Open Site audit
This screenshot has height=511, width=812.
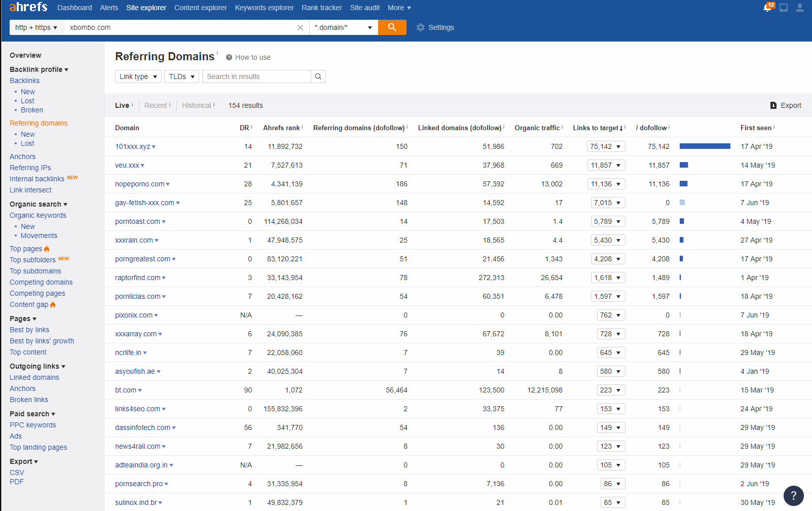[365, 8]
